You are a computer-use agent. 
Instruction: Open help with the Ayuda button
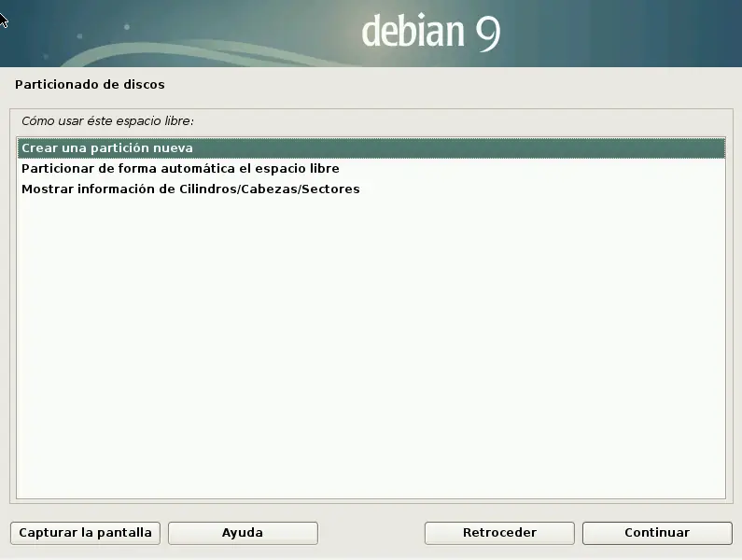(243, 533)
